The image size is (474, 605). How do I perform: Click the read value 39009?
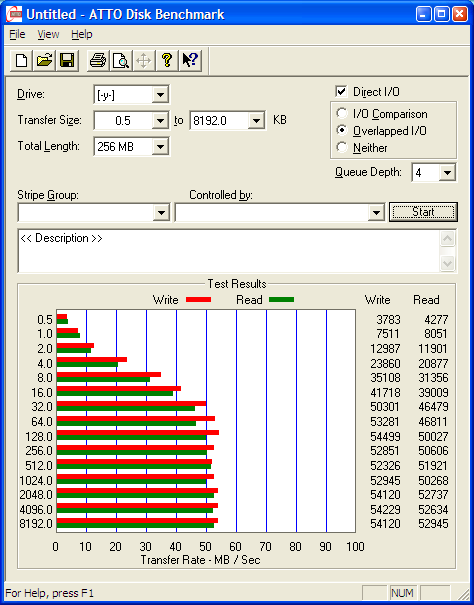[x=433, y=392]
